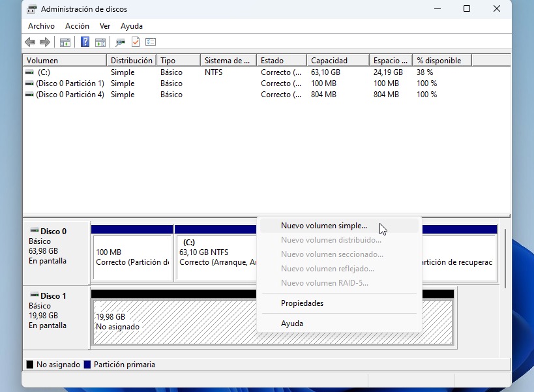The height and width of the screenshot is (392, 534).
Task: Toggle the action pane toolbar icon
Action: [100, 42]
